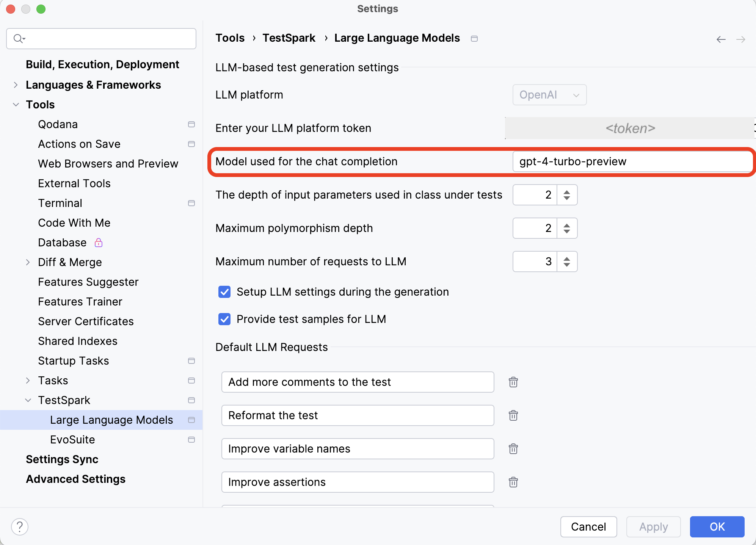This screenshot has width=756, height=545.
Task: Confirm settings with the OK button
Action: pyautogui.click(x=717, y=527)
